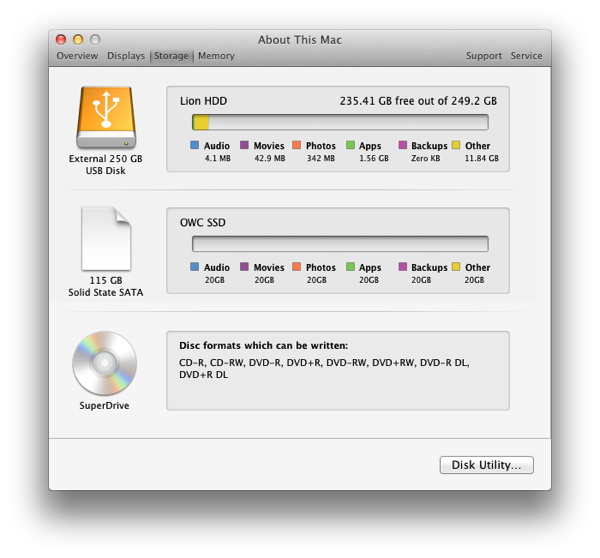Click "235.41 GB free out of 249.2 GB"
The image size is (600, 558).
pyautogui.click(x=418, y=101)
